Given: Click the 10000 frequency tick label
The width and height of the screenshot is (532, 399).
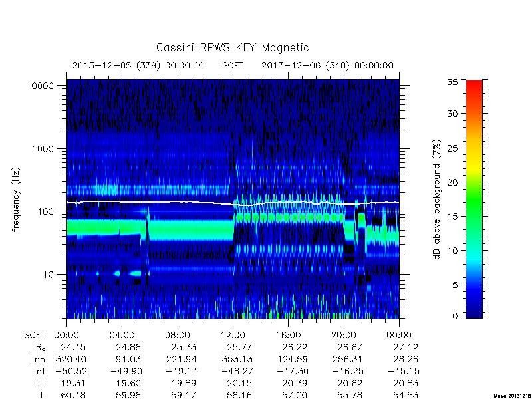Looking at the screenshot, I should click(40, 86).
